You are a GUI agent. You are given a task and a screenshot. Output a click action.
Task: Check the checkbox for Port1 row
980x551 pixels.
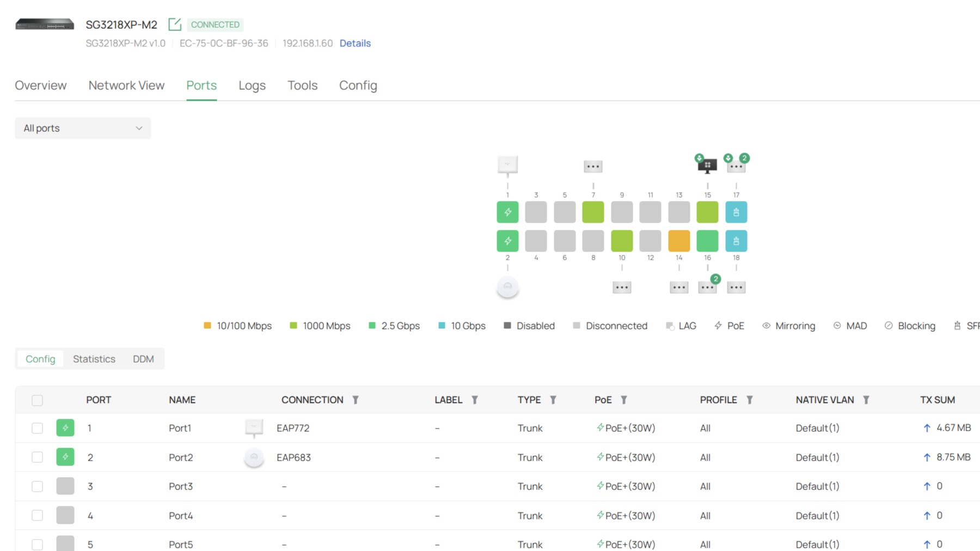(x=37, y=428)
